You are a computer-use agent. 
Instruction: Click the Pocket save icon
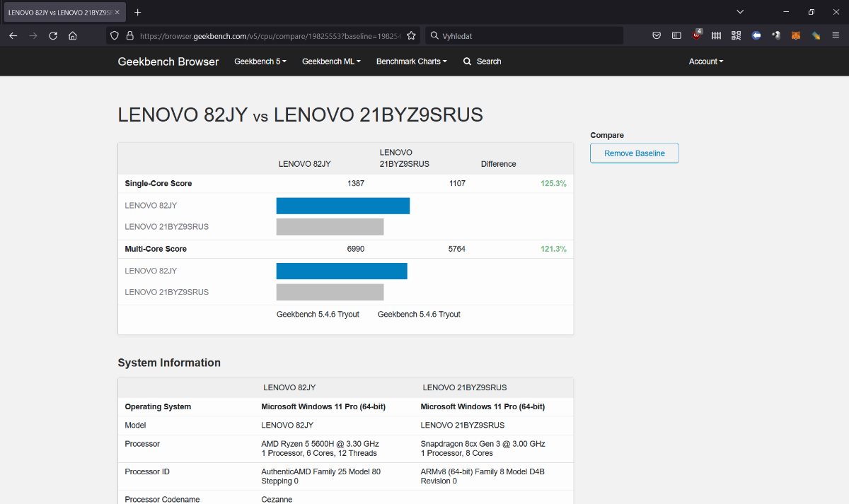point(657,35)
